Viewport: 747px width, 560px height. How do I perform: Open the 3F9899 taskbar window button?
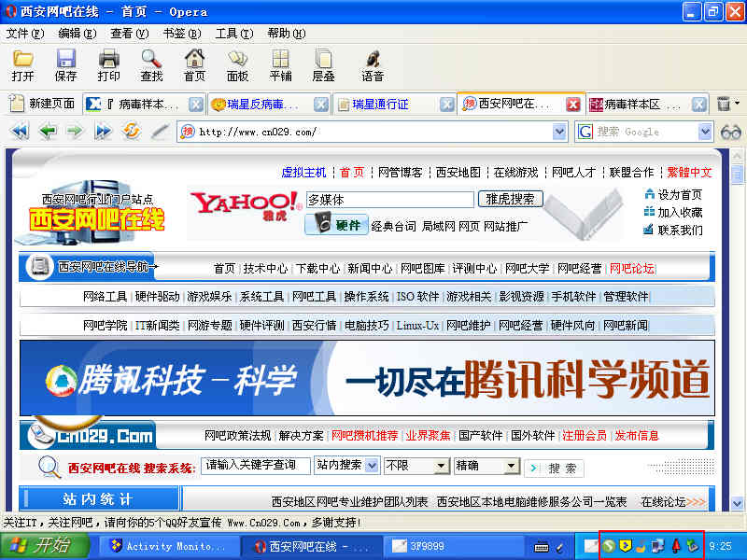point(453,546)
